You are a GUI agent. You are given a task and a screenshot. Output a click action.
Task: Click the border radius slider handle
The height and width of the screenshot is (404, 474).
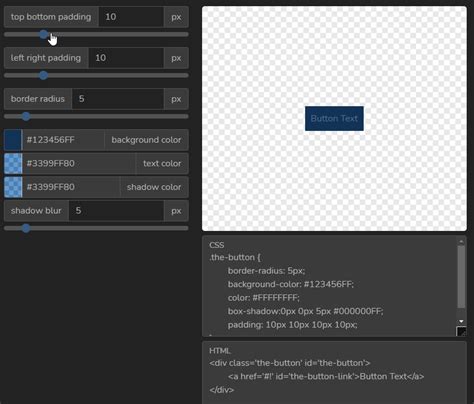(x=26, y=116)
